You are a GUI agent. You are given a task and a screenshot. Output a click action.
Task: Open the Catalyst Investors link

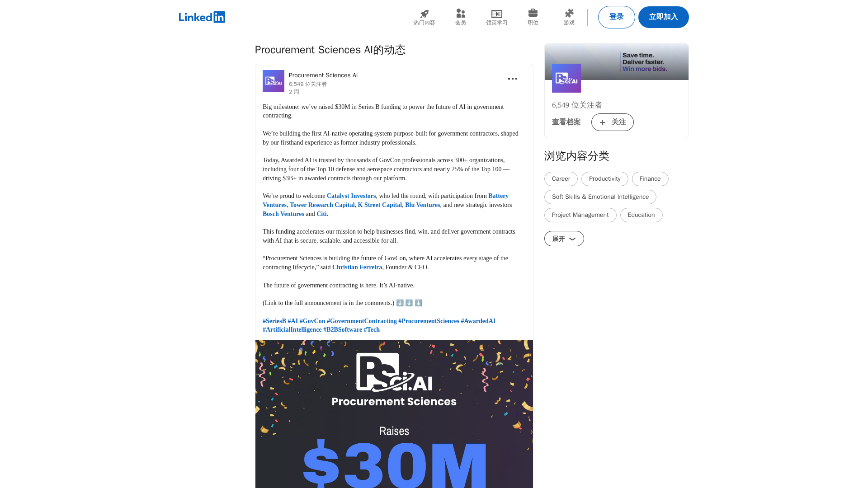coord(351,196)
